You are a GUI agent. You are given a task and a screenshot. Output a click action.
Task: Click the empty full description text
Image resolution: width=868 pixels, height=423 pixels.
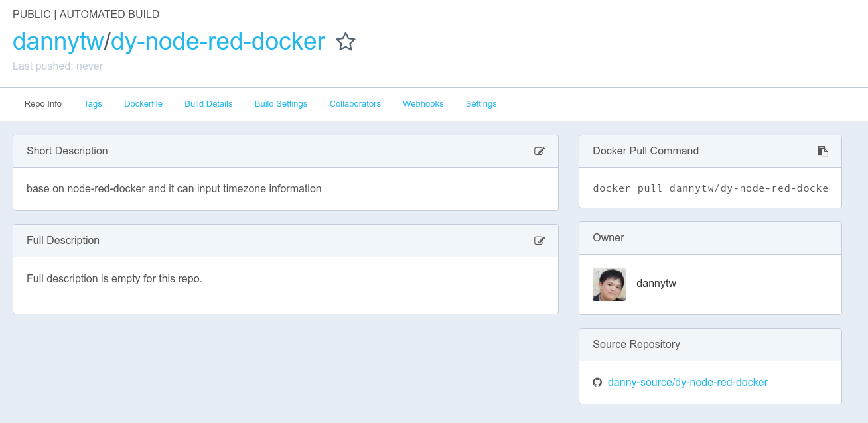click(x=114, y=279)
